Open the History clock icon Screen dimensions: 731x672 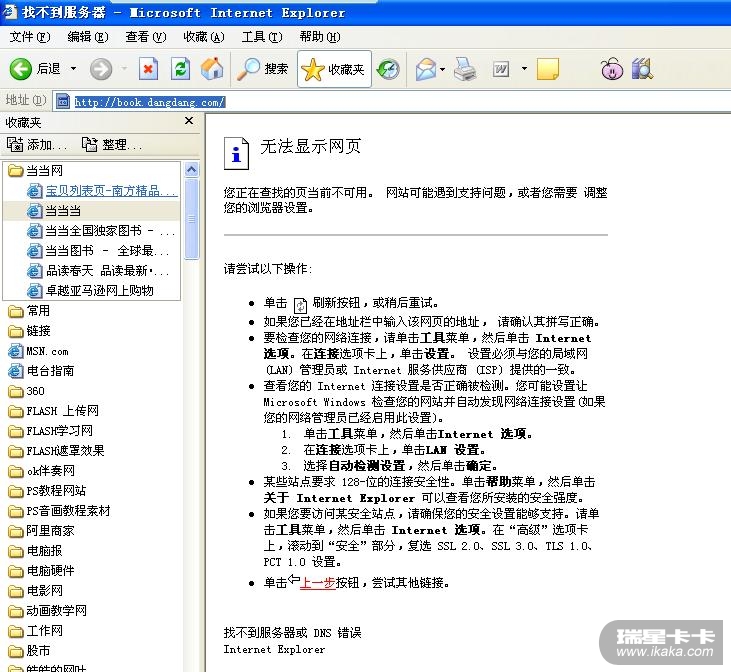(x=388, y=69)
